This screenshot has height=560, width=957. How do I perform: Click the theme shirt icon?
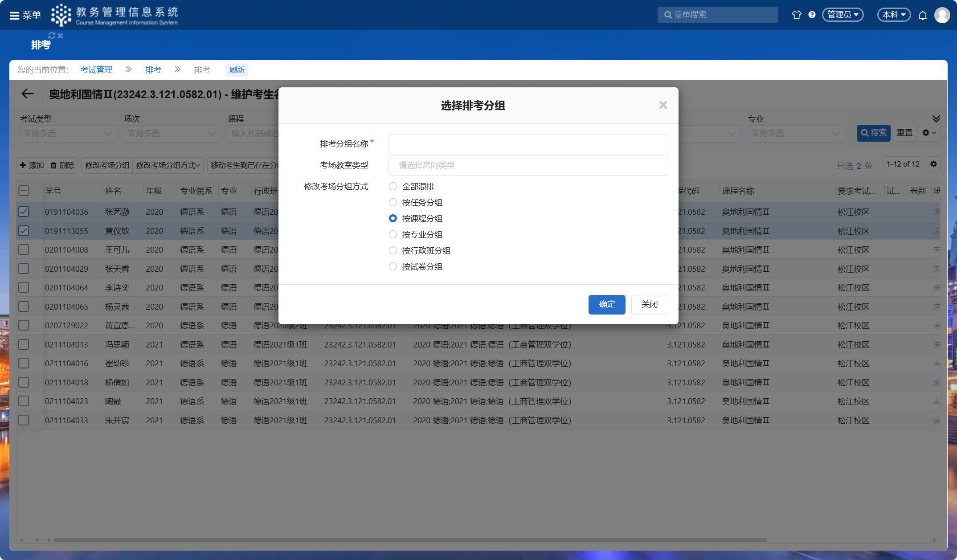(x=796, y=15)
